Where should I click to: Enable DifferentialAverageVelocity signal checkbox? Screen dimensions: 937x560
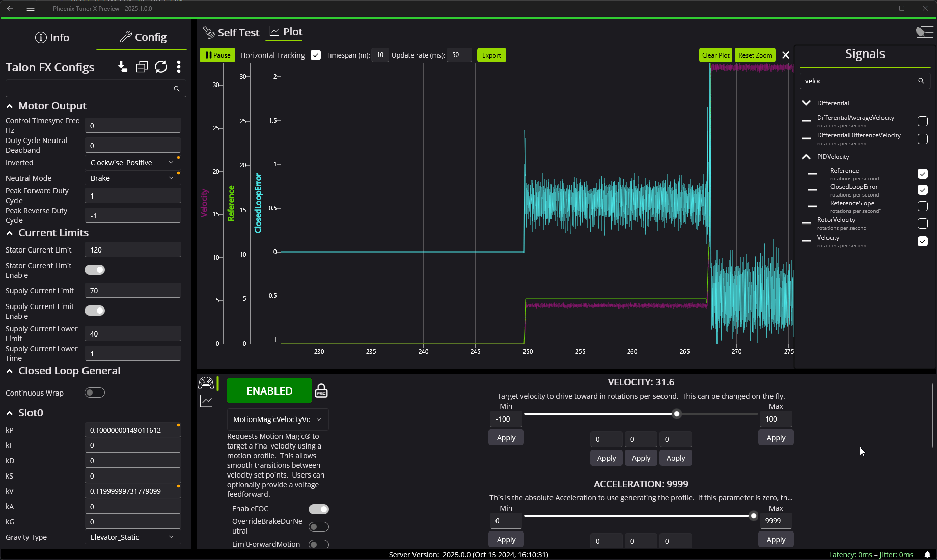922,121
